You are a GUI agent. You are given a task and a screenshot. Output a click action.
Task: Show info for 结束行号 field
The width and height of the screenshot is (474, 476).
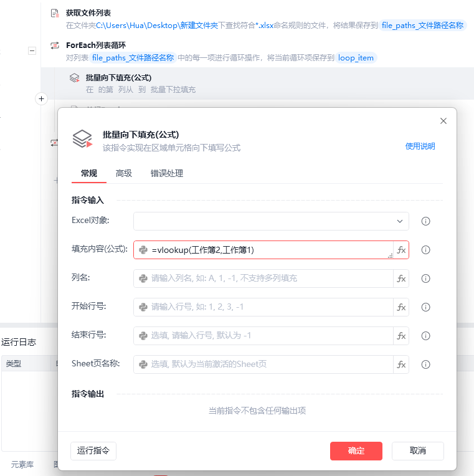tap(426, 336)
